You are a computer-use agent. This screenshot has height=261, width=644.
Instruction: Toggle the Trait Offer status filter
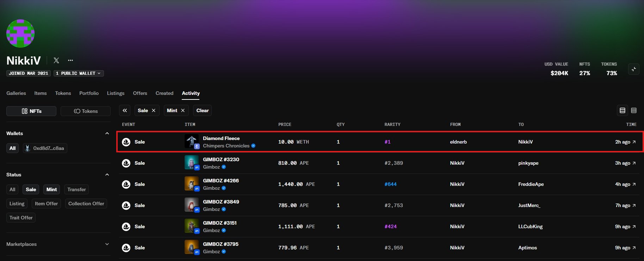[21, 218]
